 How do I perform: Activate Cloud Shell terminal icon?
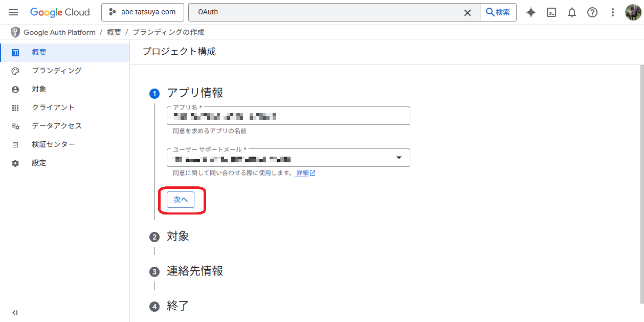[551, 12]
